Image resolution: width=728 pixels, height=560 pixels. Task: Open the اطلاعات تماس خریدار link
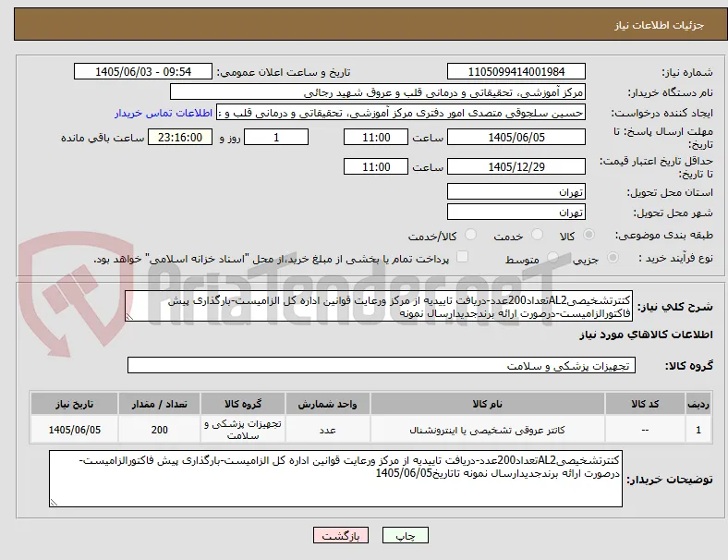click(x=164, y=113)
